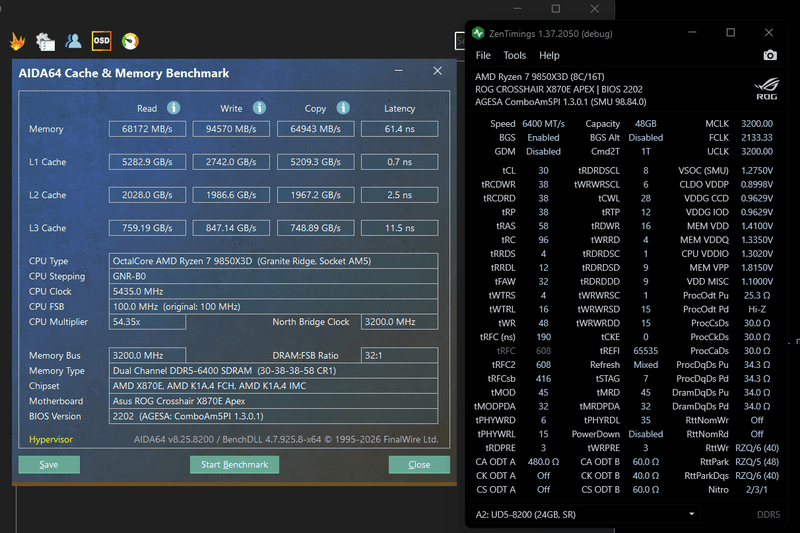Maximize the ZenTimings window
This screenshot has height=533, width=800.
731,33
